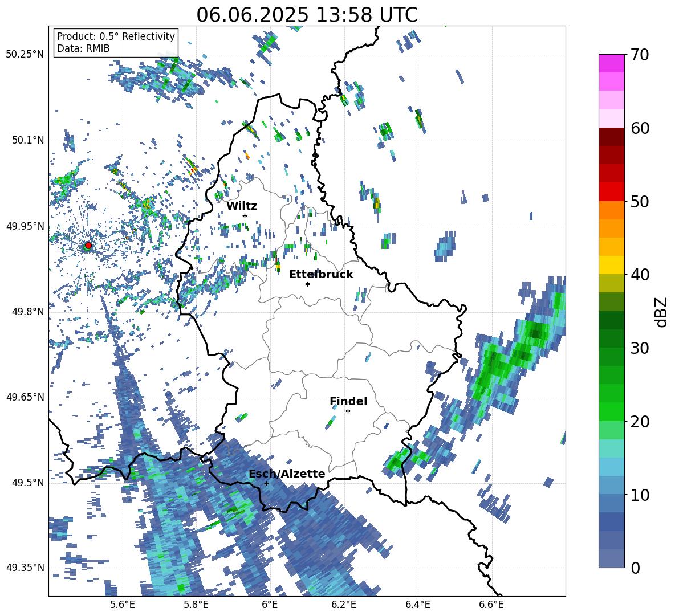Click the 49.95°N latitude label
Screen dimensions: 675x616
(25, 226)
